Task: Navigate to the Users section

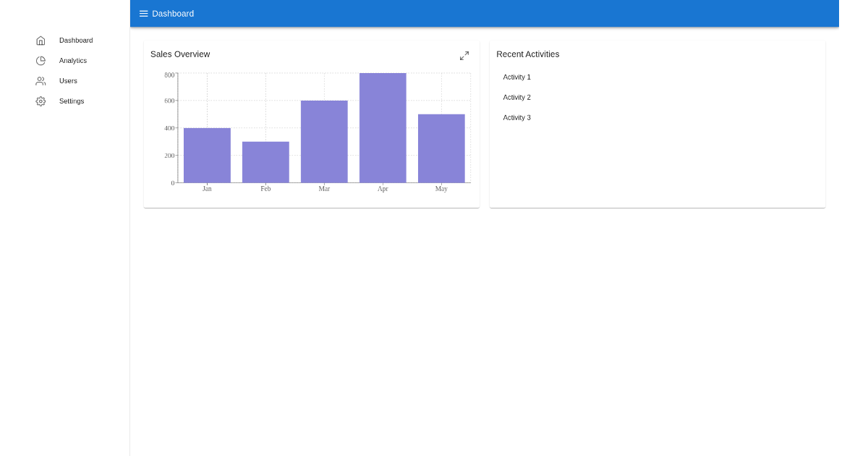Action: (x=68, y=80)
